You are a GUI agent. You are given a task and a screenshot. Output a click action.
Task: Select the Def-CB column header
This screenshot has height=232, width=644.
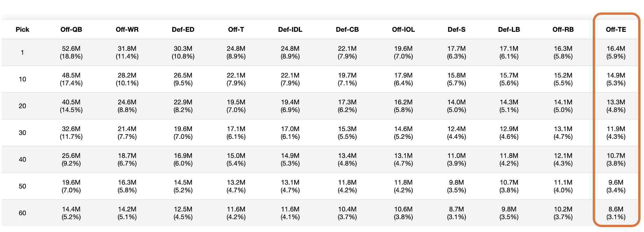tap(347, 30)
